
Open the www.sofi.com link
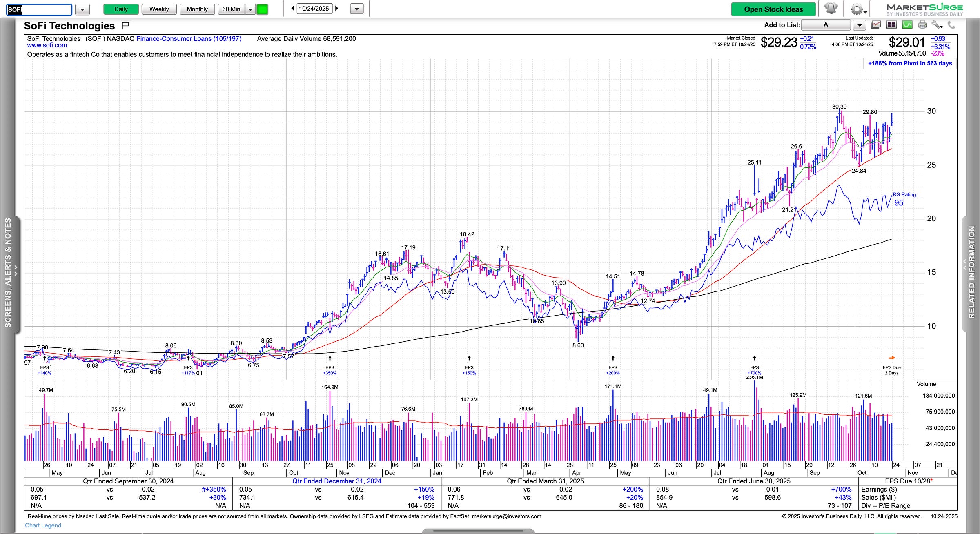(x=47, y=45)
